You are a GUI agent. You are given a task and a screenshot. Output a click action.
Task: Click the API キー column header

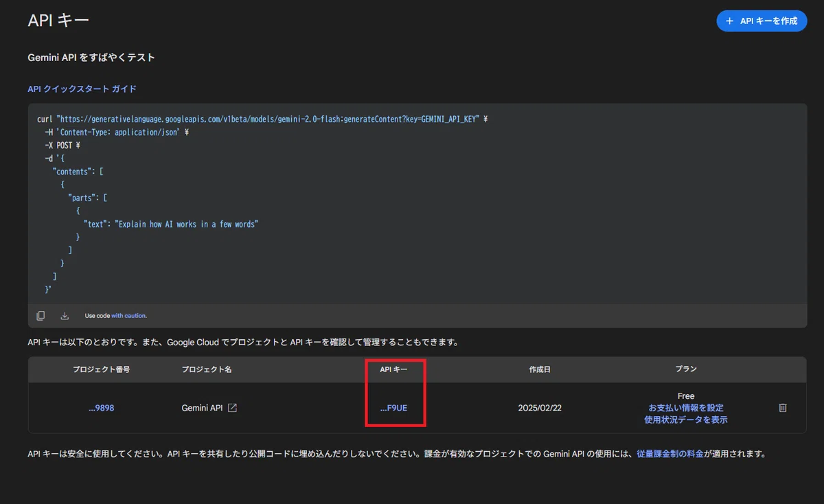click(x=393, y=369)
